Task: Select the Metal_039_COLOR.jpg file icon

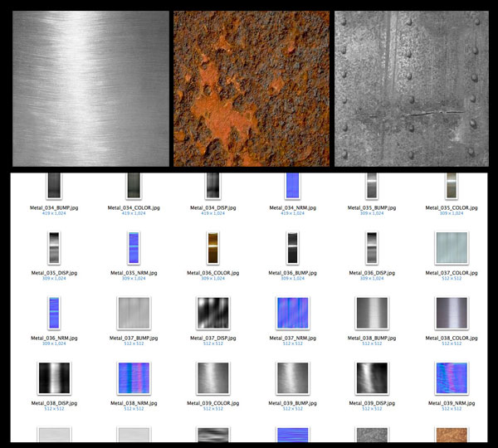Action: 211,377
